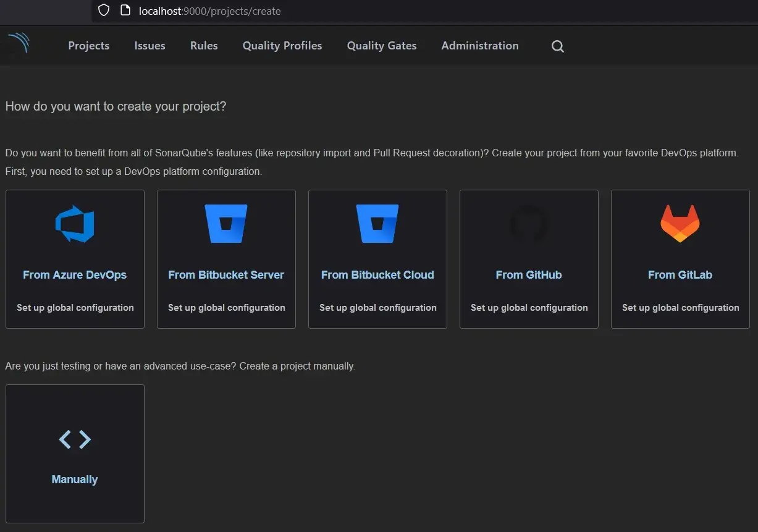
Task: Go to Rules in navigation
Action: [204, 46]
